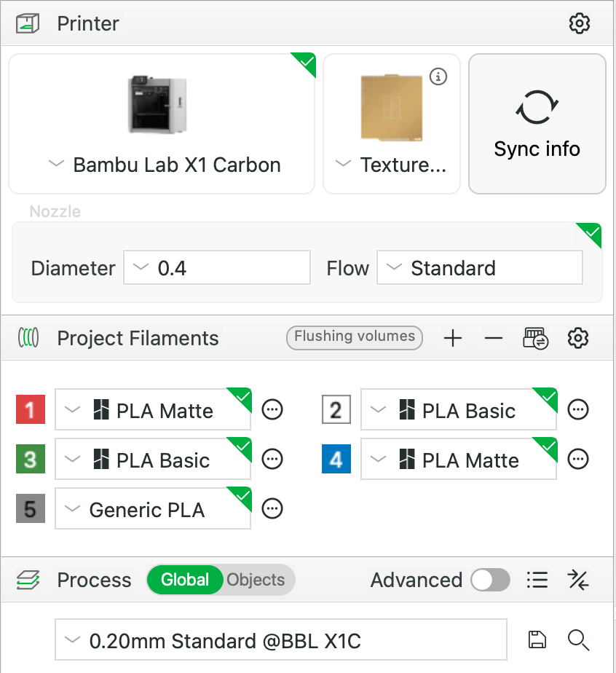Toggle the Advanced mode switch
The height and width of the screenshot is (673, 616).
coord(490,580)
